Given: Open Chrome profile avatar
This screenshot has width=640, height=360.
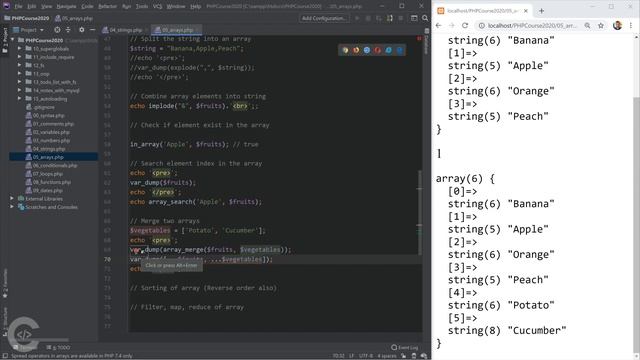Looking at the screenshot, I should pos(617,25).
